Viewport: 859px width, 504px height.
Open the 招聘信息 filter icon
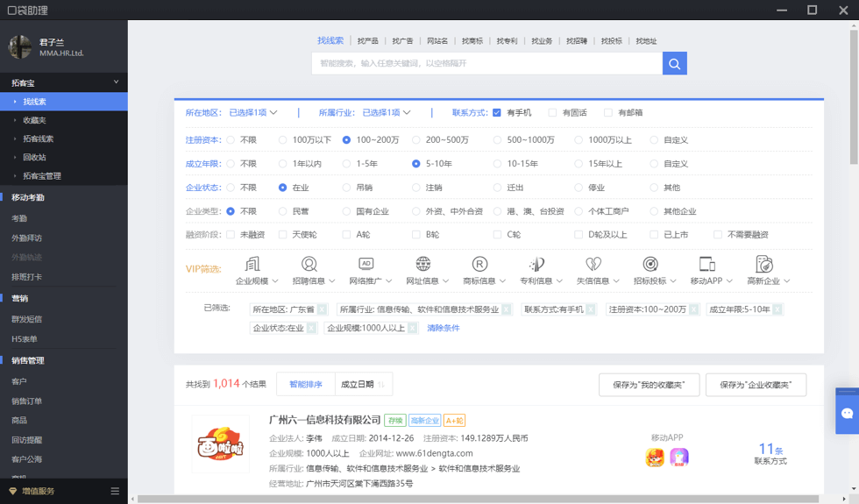309,265
